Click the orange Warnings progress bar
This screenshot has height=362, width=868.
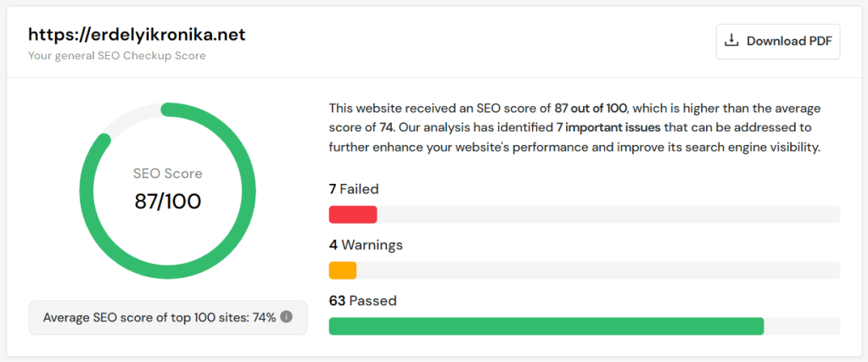coord(342,270)
